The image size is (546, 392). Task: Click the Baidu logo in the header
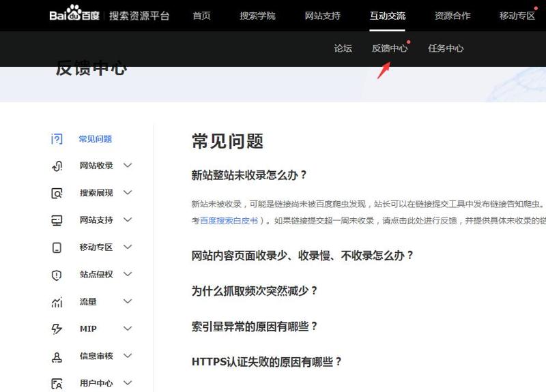pos(74,14)
